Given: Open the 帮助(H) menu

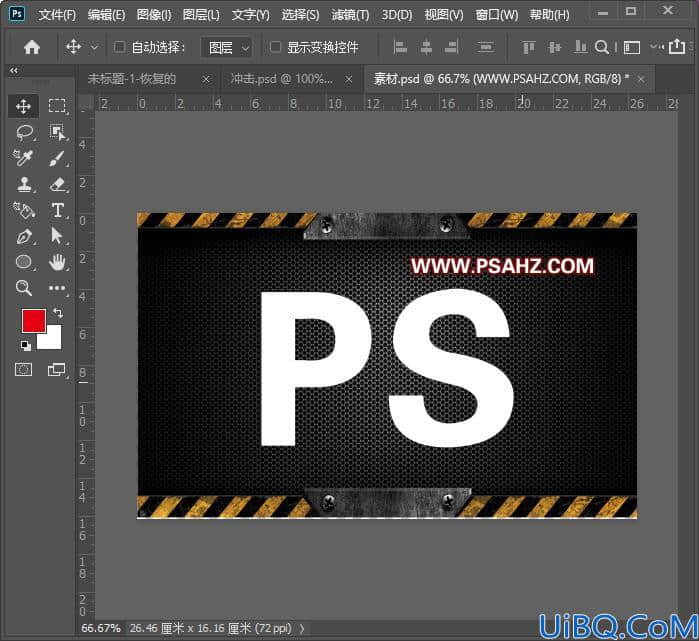Looking at the screenshot, I should tap(549, 15).
